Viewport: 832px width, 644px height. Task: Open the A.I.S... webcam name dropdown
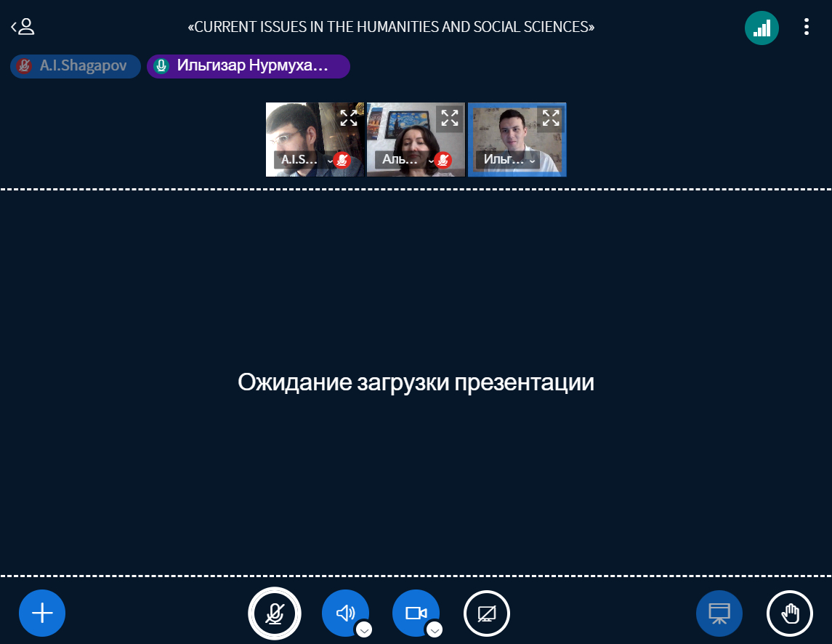(304, 161)
